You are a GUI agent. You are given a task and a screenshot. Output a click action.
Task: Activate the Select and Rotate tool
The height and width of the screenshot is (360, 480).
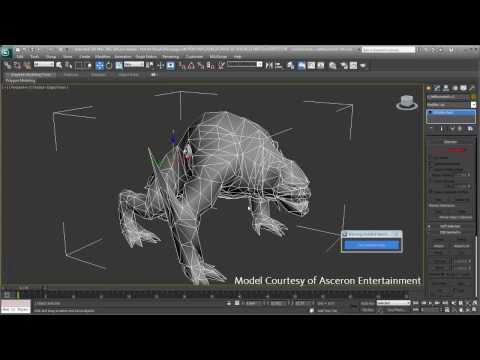click(109, 65)
